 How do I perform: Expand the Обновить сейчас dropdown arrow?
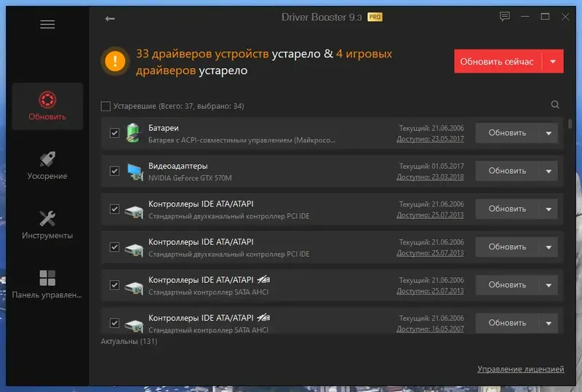tap(553, 62)
